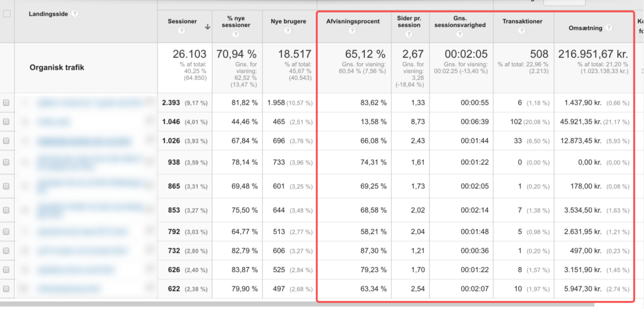
Task: Open help icon under % nye sessioner
Action: coord(235,34)
